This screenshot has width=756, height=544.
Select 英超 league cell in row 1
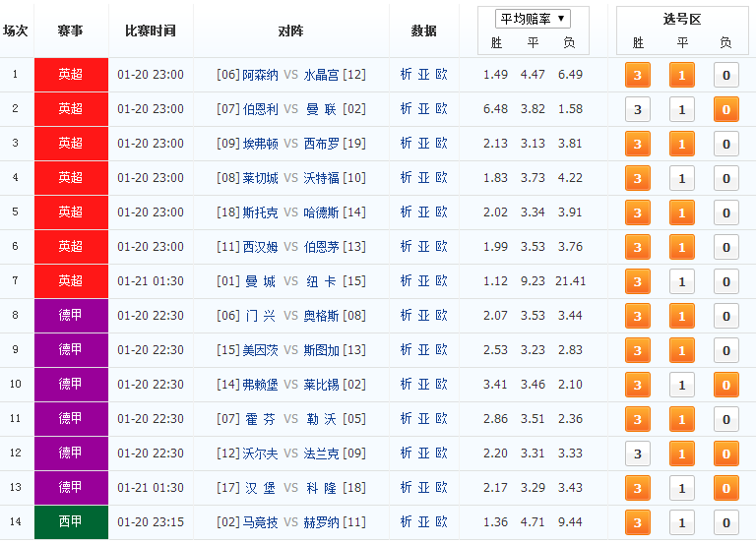71,75
